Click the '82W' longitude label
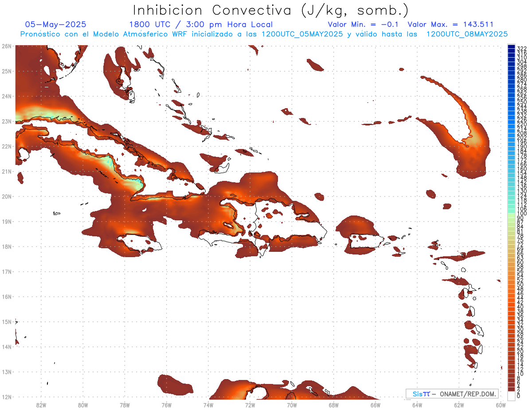 click(x=41, y=405)
